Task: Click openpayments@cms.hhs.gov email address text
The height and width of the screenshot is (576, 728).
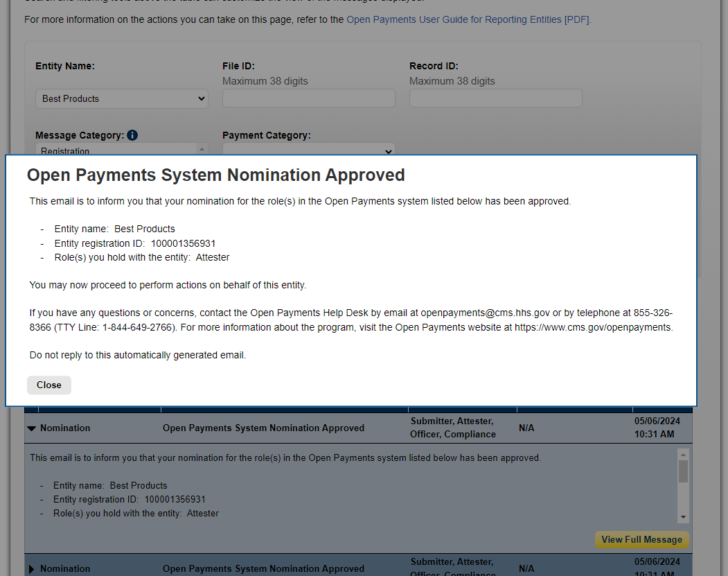Action: point(485,313)
